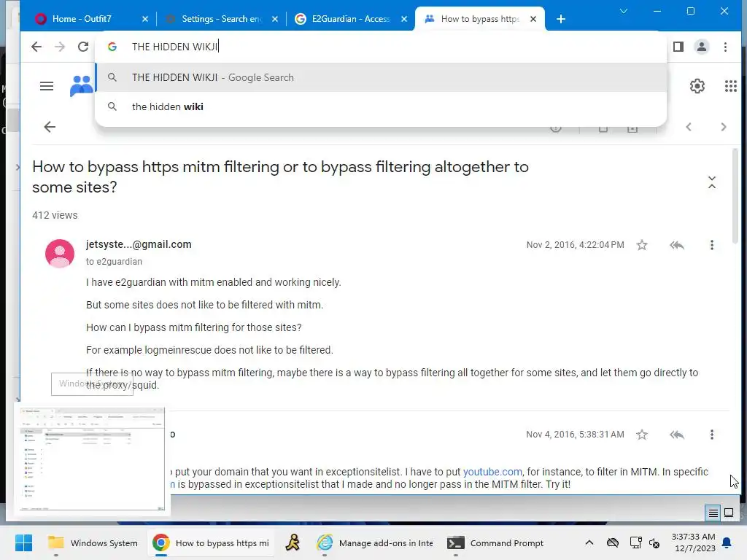Open the notifications bell
The image size is (747, 560).
[727, 542]
